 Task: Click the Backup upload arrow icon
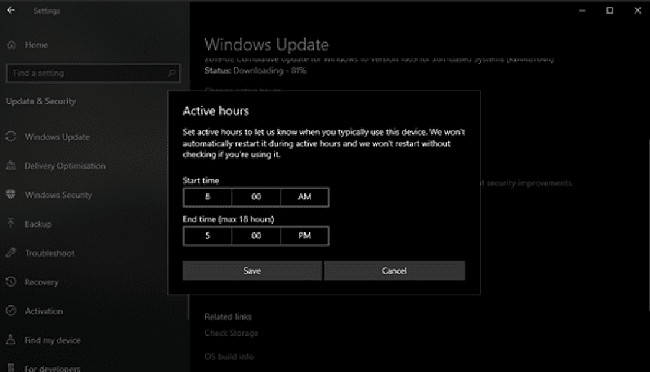coord(11,224)
